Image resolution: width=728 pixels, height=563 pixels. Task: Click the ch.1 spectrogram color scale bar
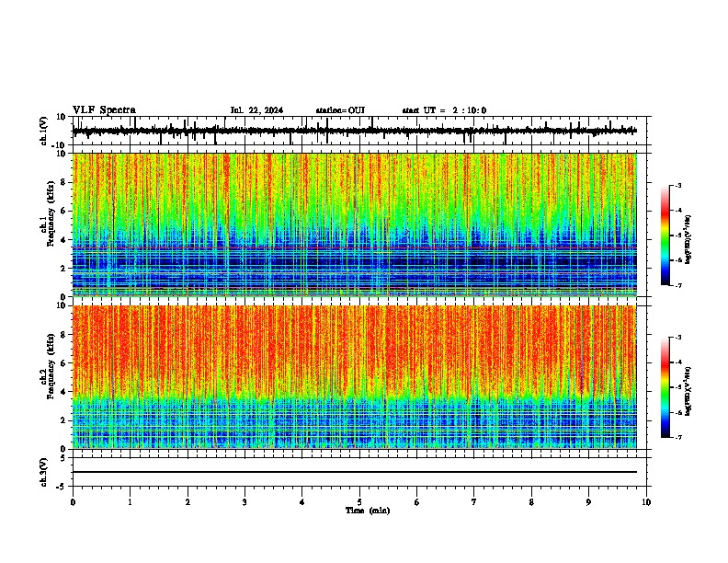665,236
